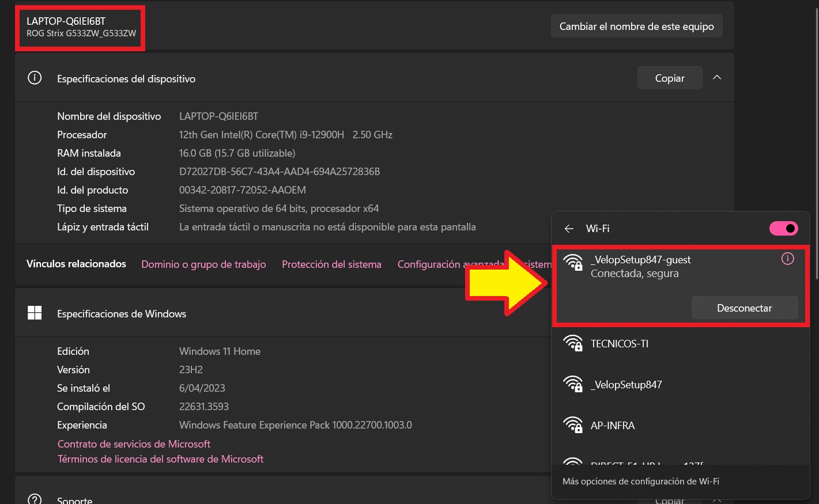Click the AP-INFRA Wi-Fi signal icon
Screen dimensions: 819x504
tap(572, 425)
